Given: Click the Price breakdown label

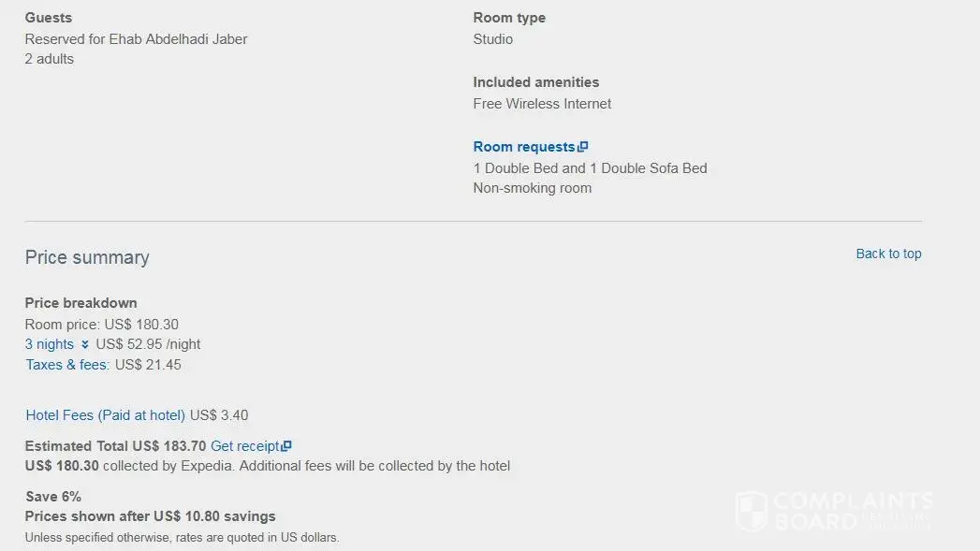Looking at the screenshot, I should point(81,303).
